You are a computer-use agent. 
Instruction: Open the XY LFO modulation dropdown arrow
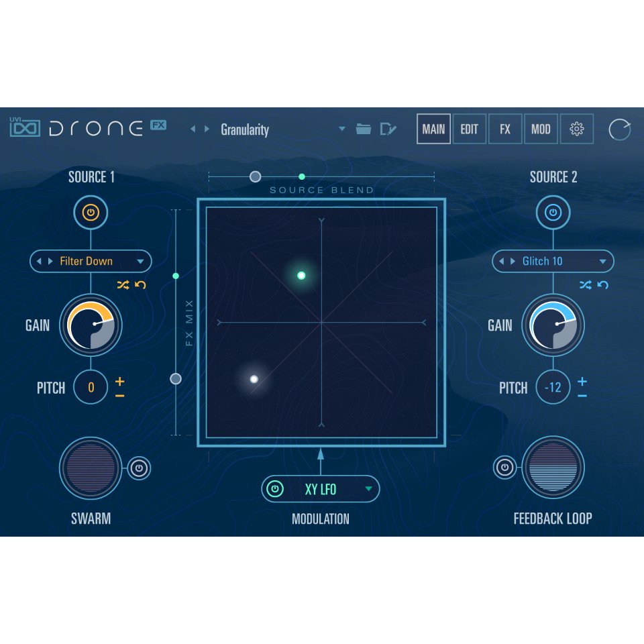(x=368, y=488)
